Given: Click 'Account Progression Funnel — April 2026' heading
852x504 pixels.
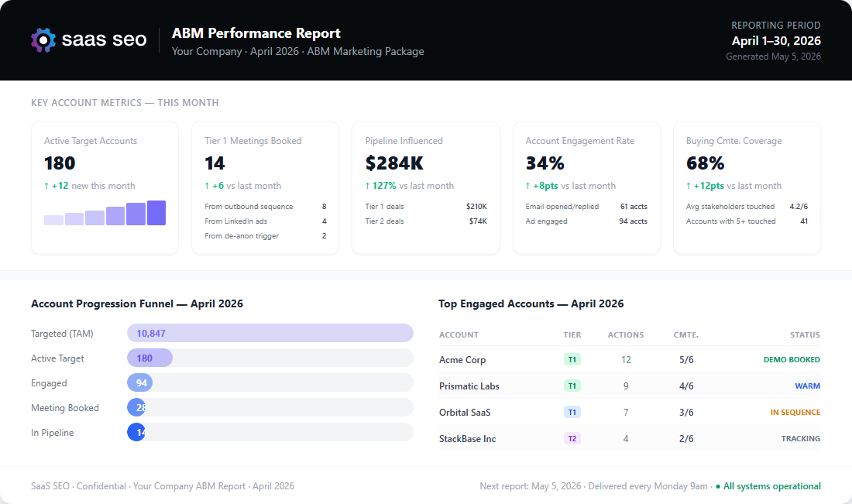Looking at the screenshot, I should pos(137,303).
